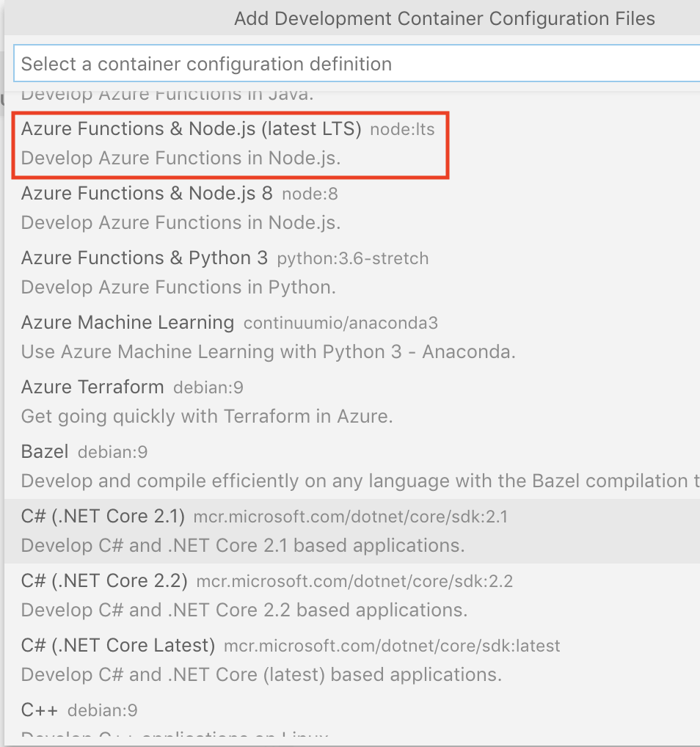Pick the C# (.NET Core 2.1) entry
The width and height of the screenshot is (700, 747).
(103, 517)
